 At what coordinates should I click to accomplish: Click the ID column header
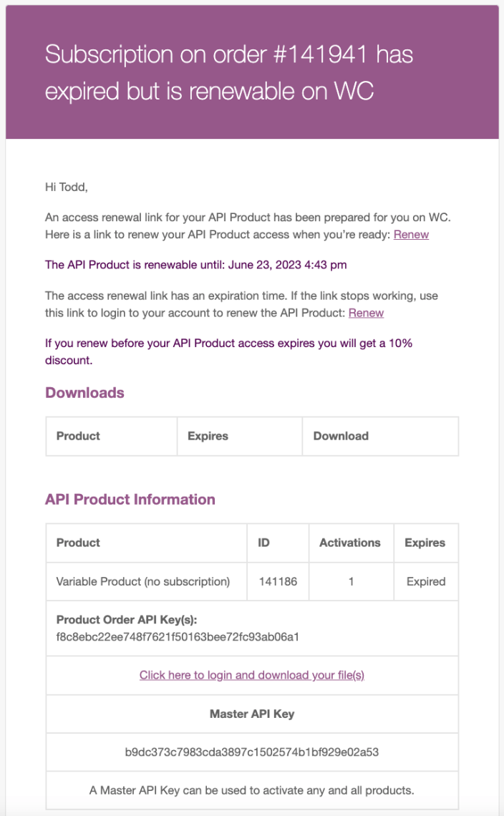(x=278, y=543)
